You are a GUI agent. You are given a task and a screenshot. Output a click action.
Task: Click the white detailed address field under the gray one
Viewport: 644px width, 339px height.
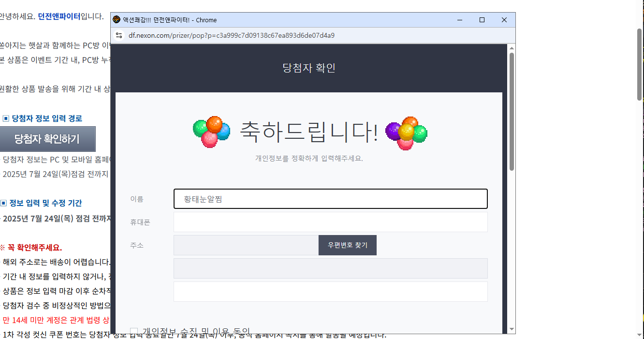[x=331, y=292]
